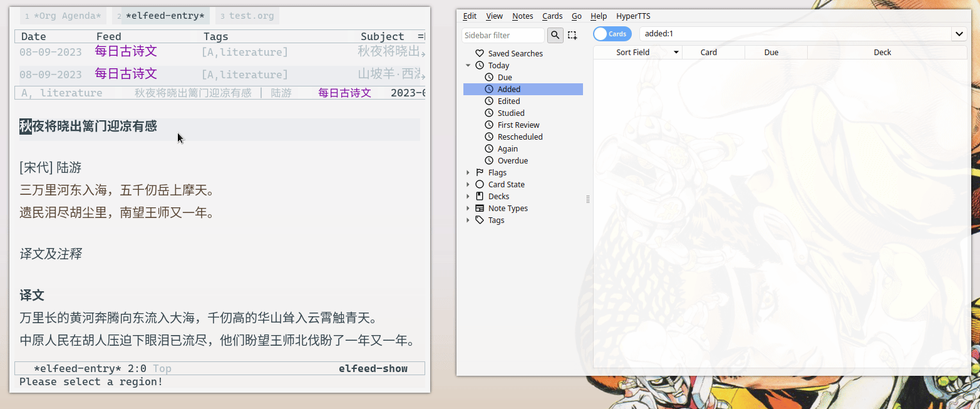Expand the Decks tree section
The image size is (980, 409).
(x=468, y=196)
